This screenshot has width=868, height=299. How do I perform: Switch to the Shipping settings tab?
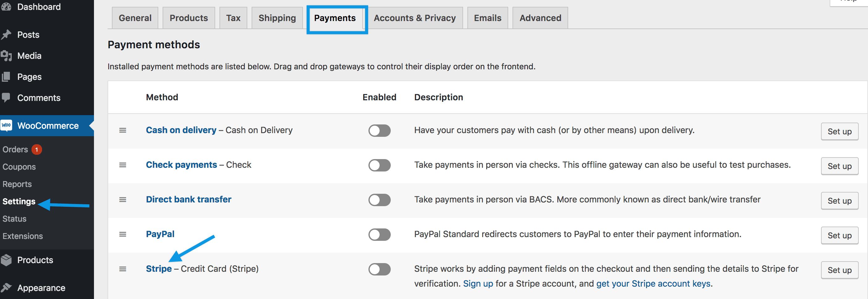(x=277, y=18)
